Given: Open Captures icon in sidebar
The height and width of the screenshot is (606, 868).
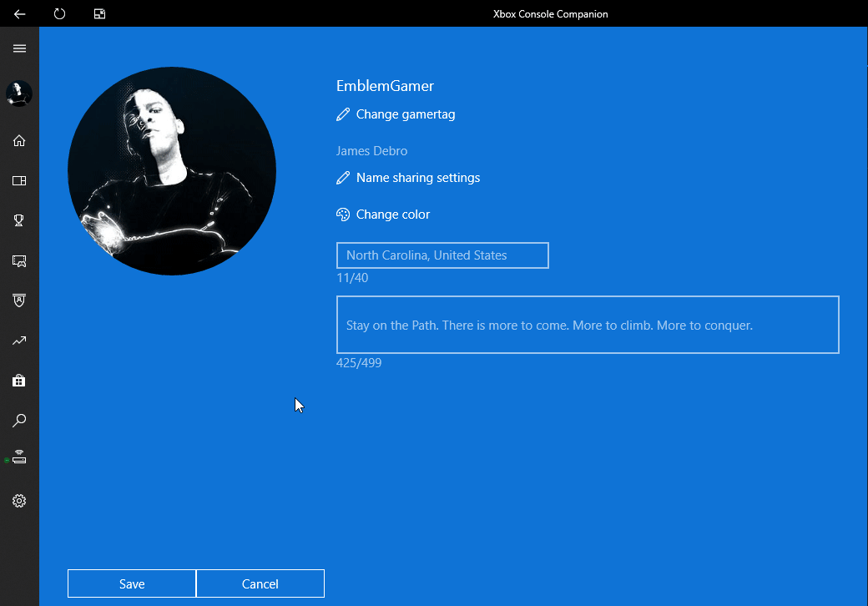Looking at the screenshot, I should point(19,260).
